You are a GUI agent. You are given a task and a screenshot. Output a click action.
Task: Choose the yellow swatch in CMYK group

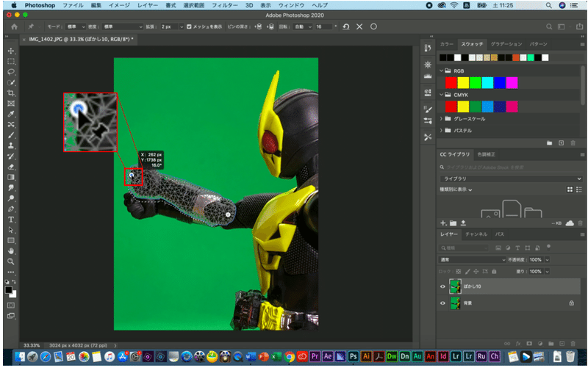463,107
